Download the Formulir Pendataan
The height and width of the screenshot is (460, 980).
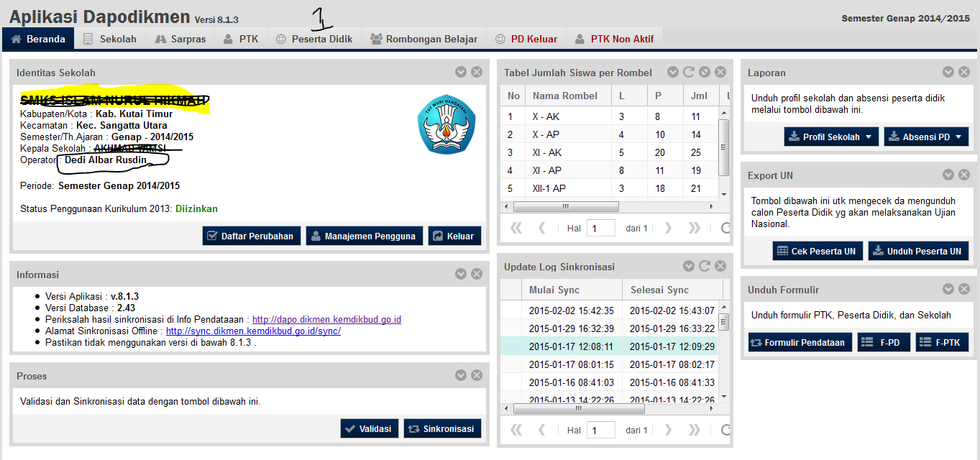tap(800, 342)
